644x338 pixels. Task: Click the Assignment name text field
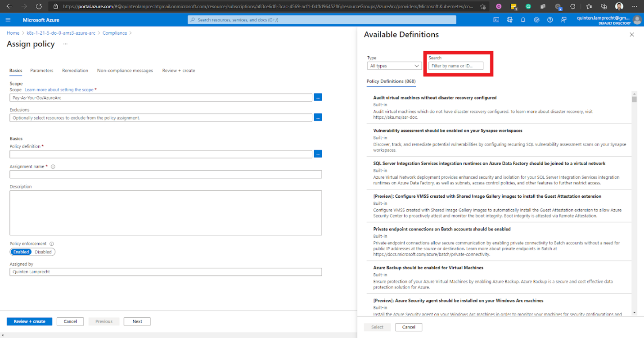click(x=166, y=174)
